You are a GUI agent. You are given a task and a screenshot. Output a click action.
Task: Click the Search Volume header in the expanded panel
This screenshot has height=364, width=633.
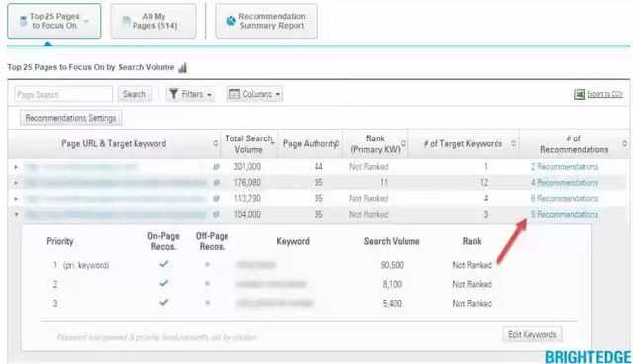click(x=392, y=241)
